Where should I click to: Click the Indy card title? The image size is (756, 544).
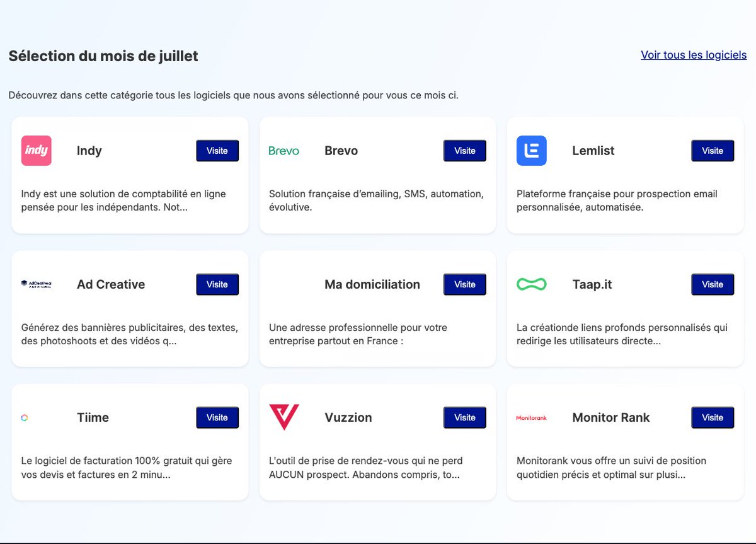pyautogui.click(x=89, y=151)
